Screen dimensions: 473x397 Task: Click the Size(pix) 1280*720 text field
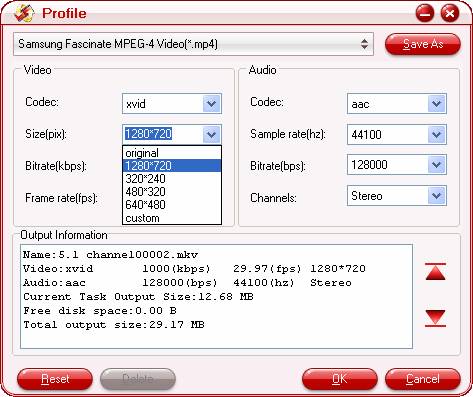pyautogui.click(x=163, y=134)
